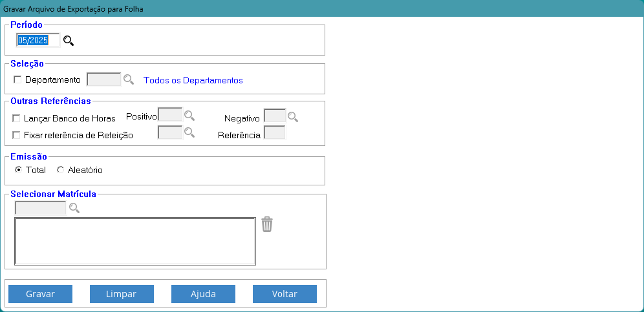Click the Todos os Departamentos link text
The image size is (644, 312).
pyautogui.click(x=193, y=81)
